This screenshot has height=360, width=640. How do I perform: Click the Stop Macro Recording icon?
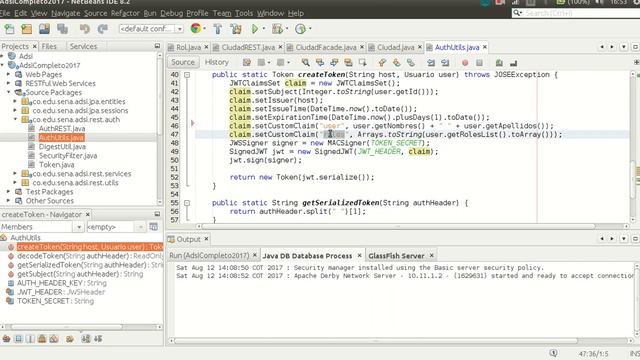point(479,63)
